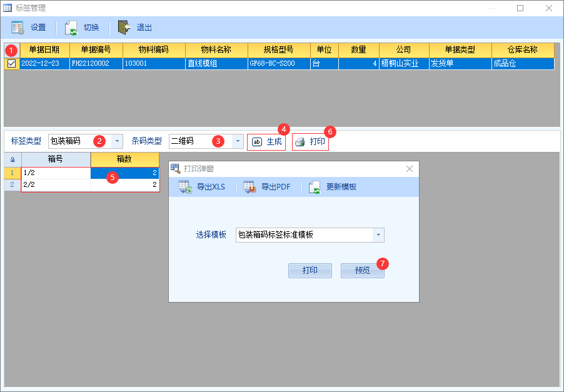Close the 打印弹窗 dialog

[x=410, y=169]
